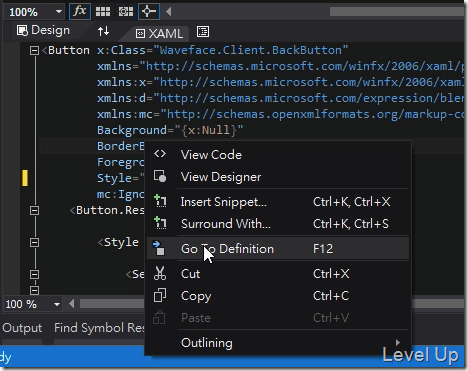Click the scissors Cut icon
This screenshot has width=468, height=371.
coord(160,273)
